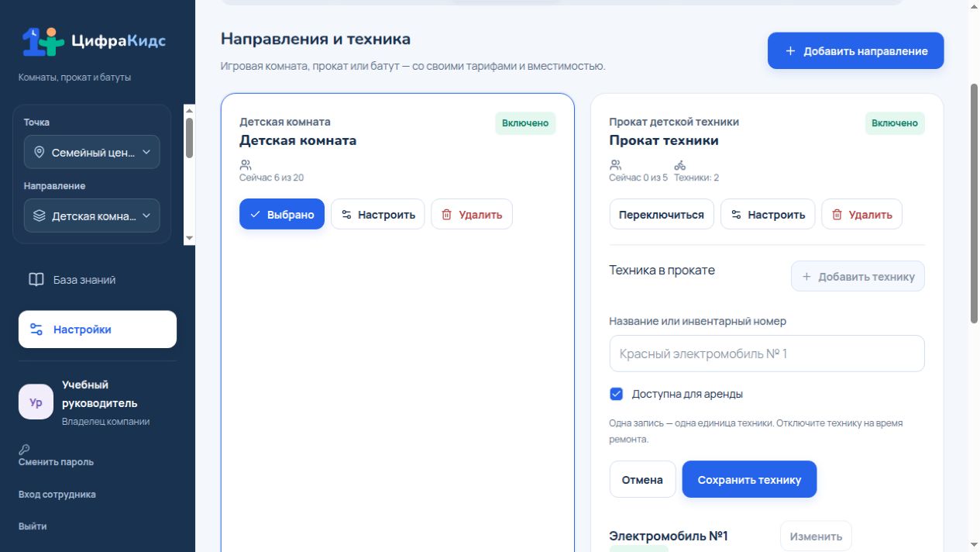Click Выйти to log out
The height and width of the screenshot is (552, 980).
click(33, 526)
